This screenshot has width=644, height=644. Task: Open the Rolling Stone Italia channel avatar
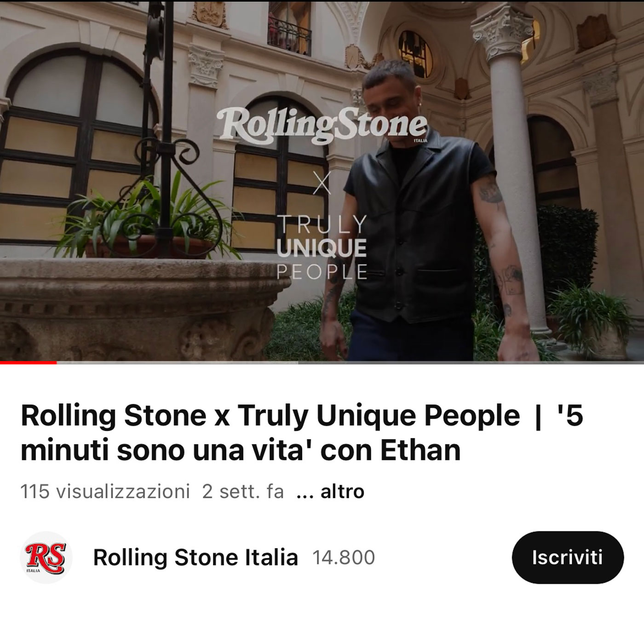(x=46, y=558)
